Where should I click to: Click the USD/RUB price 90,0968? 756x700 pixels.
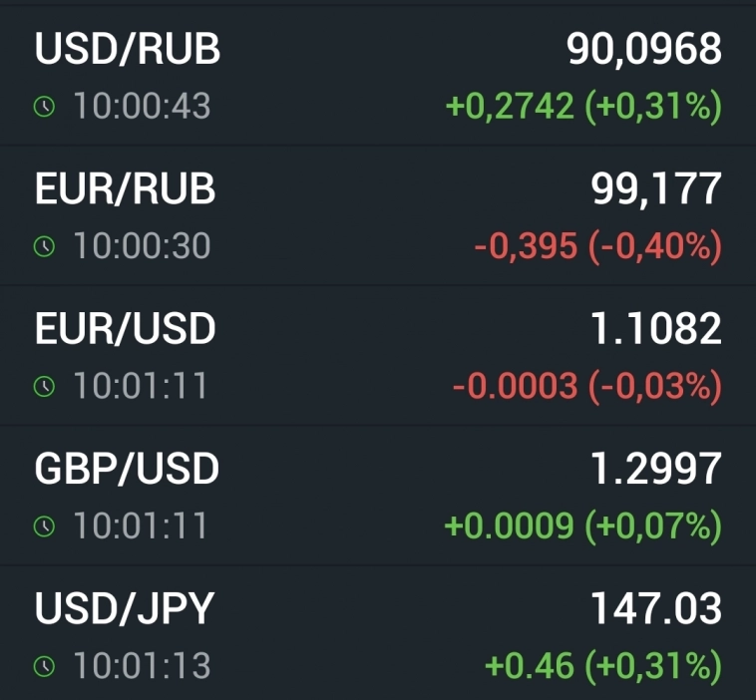(x=644, y=49)
